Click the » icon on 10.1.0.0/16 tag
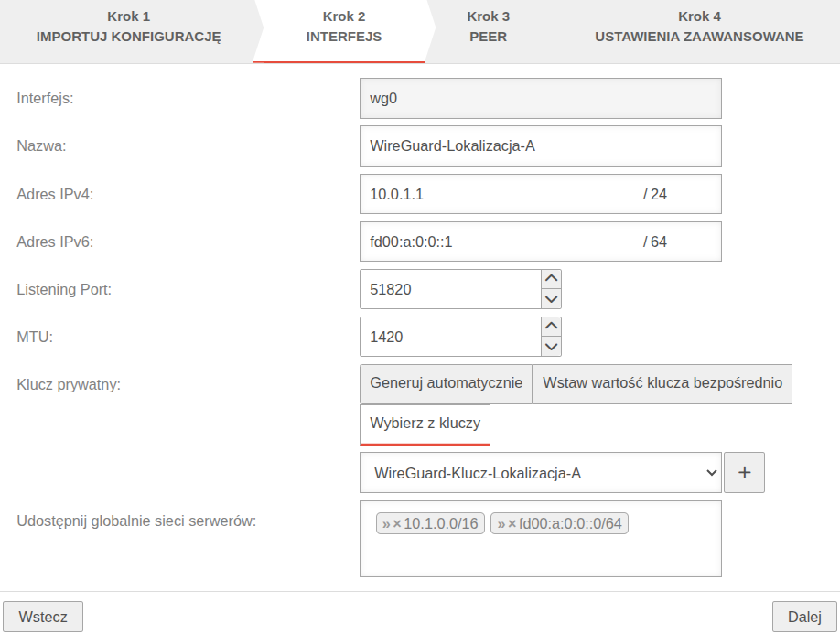Viewport: 840px width, 634px height. (386, 523)
